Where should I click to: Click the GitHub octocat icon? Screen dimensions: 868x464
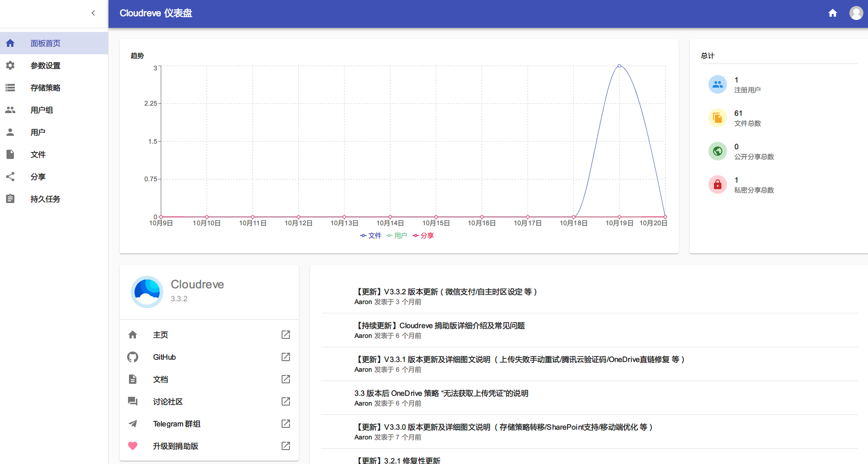133,357
